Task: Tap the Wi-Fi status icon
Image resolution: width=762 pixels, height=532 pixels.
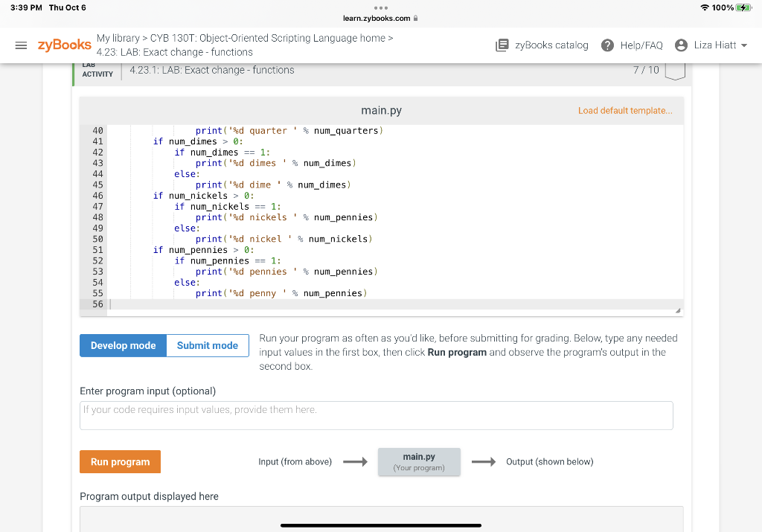Action: click(x=705, y=7)
